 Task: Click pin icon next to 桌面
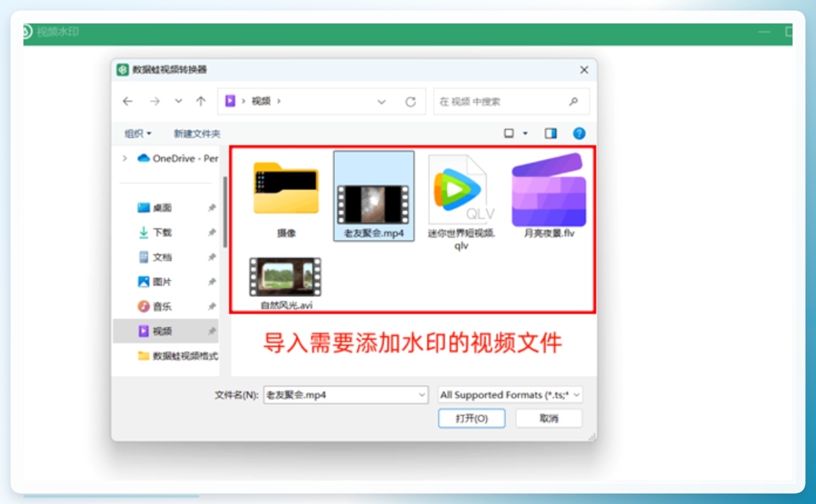(x=212, y=208)
